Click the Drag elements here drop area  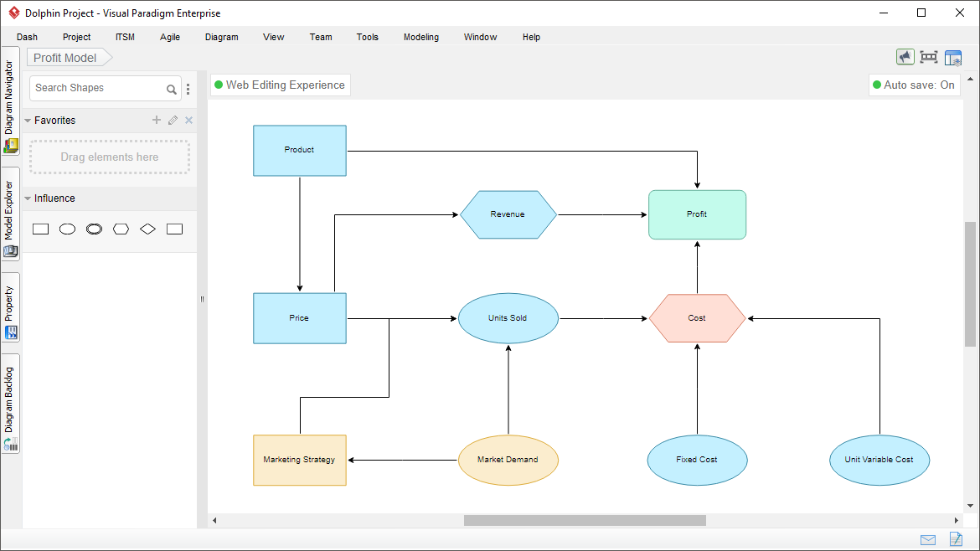click(x=110, y=157)
